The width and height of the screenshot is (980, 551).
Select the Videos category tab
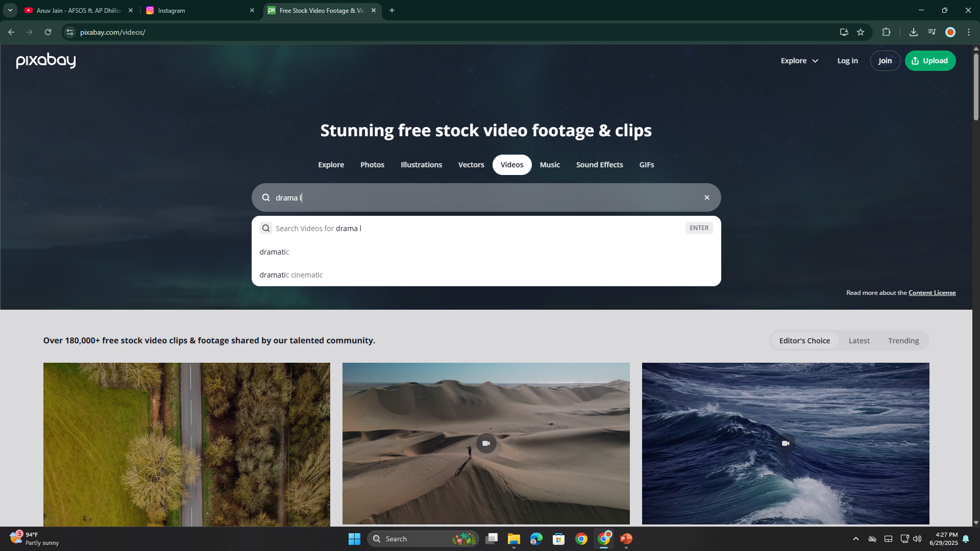[512, 165]
